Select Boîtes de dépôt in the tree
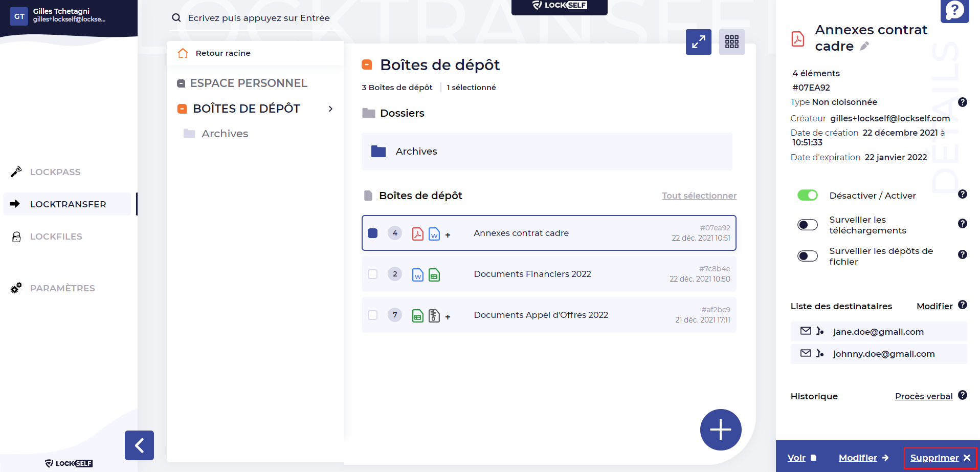This screenshot has height=472, width=980. (247, 109)
